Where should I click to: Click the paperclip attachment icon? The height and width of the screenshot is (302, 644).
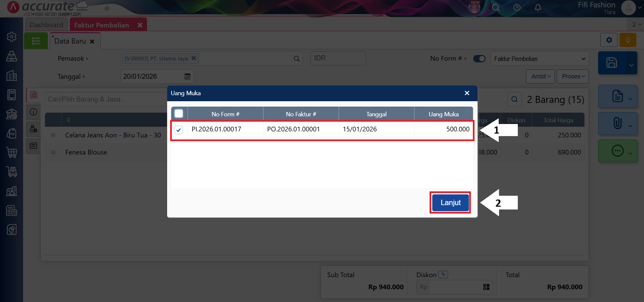pyautogui.click(x=617, y=123)
